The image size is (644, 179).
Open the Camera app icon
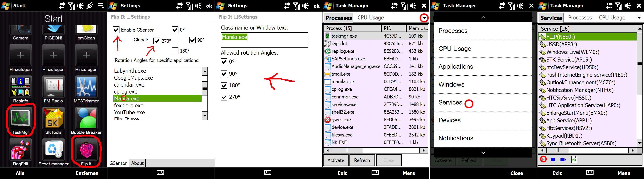click(21, 30)
